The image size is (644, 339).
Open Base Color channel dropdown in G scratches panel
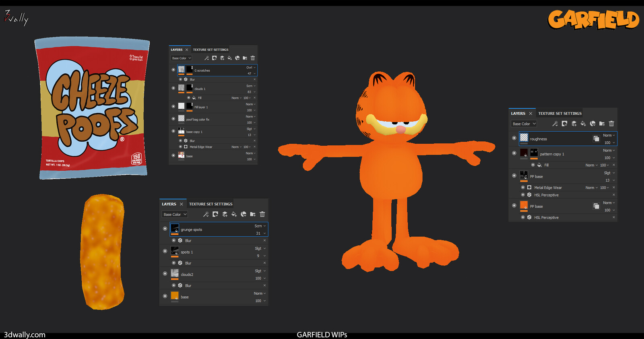182,58
